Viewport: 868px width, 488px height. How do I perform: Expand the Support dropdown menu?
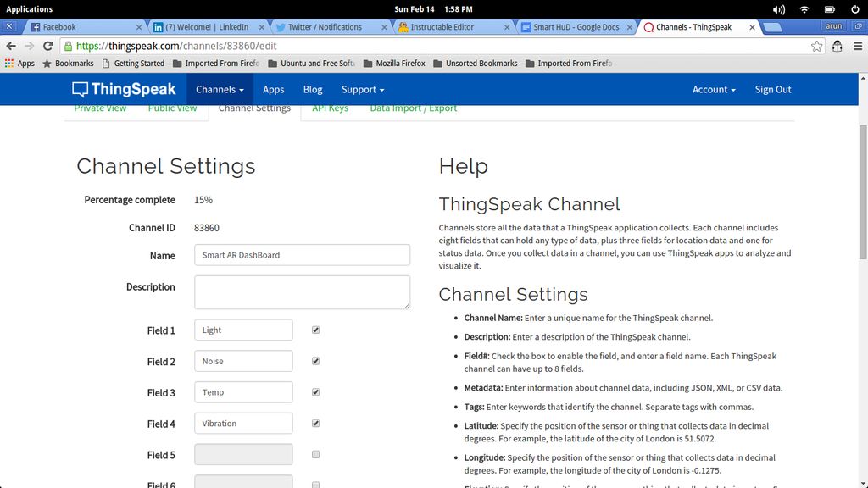pos(363,89)
